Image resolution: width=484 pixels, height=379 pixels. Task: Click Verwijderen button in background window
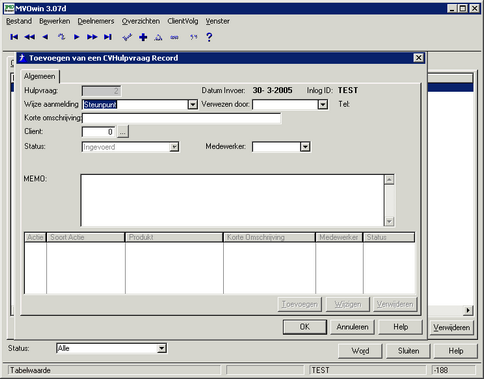tap(451, 328)
